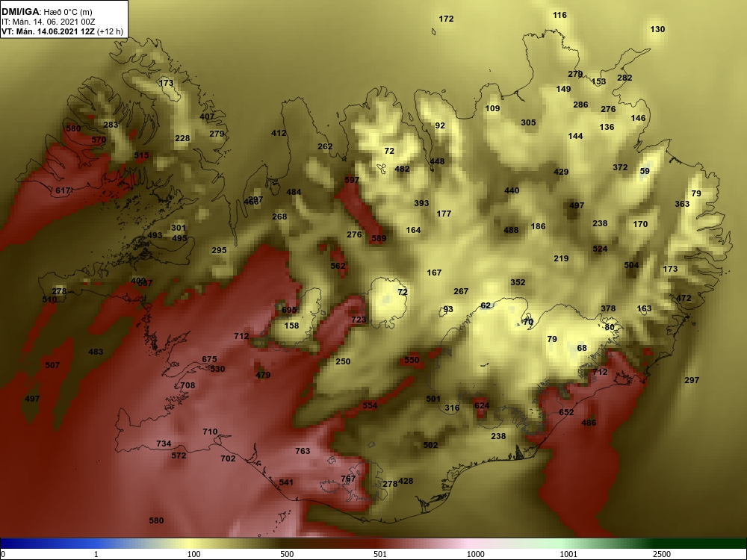Select the 92 map value
Screen dimensions: 747x560
tap(440, 125)
